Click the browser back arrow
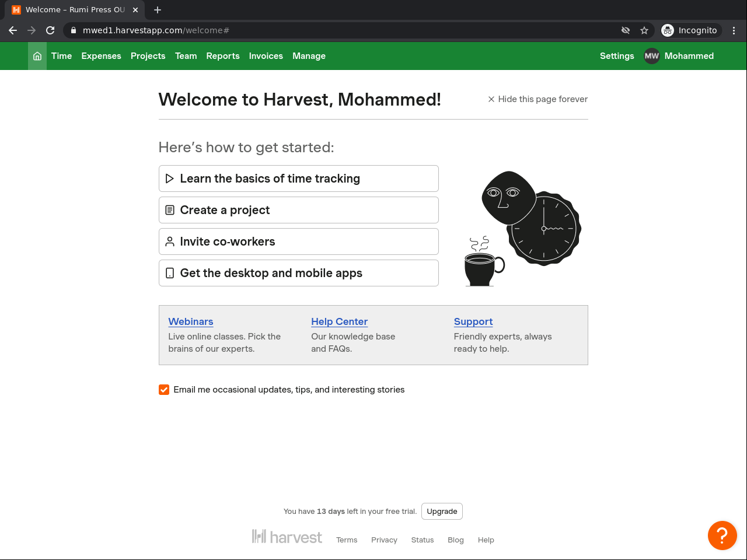The image size is (747, 560). (13, 30)
